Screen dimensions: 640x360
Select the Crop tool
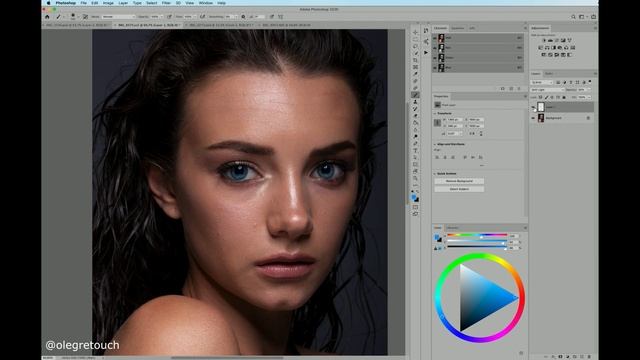[416, 60]
